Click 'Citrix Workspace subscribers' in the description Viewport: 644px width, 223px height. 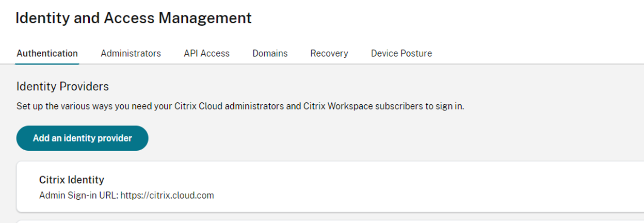355,107
